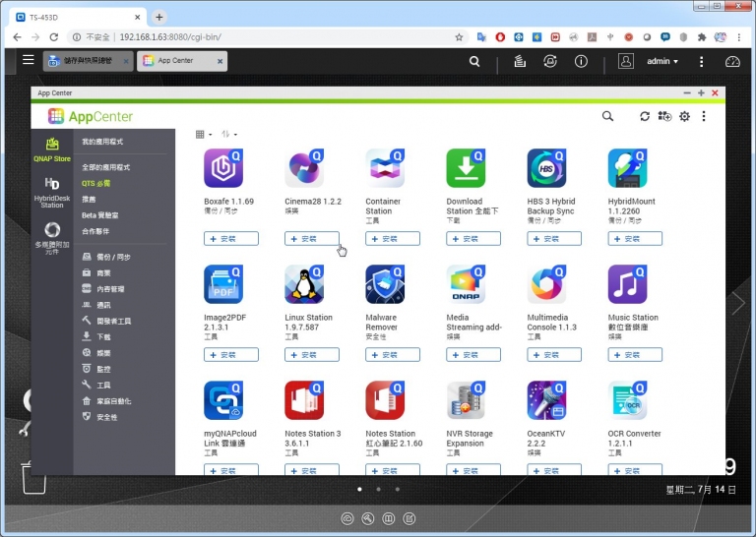Open the OceanKTV microphone icon

(x=546, y=400)
